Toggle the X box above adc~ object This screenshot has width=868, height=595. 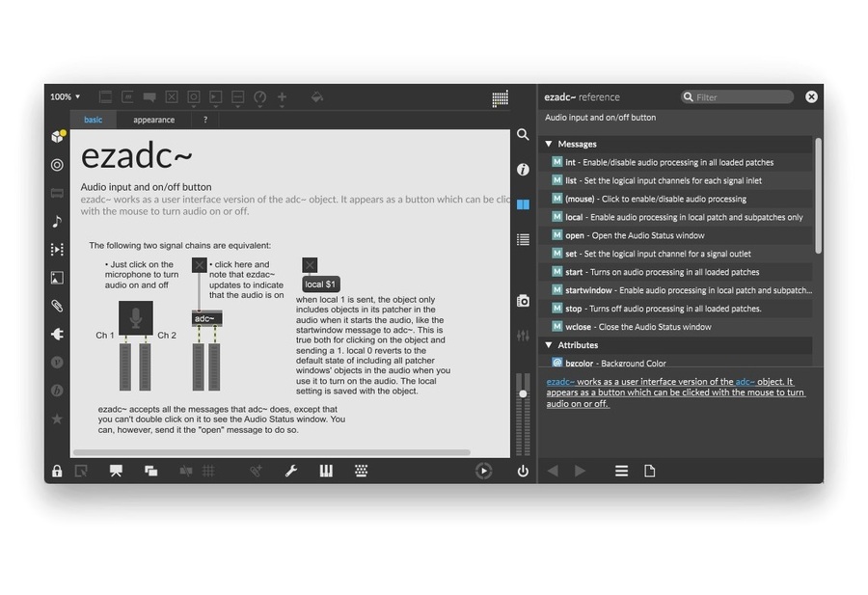click(x=200, y=265)
